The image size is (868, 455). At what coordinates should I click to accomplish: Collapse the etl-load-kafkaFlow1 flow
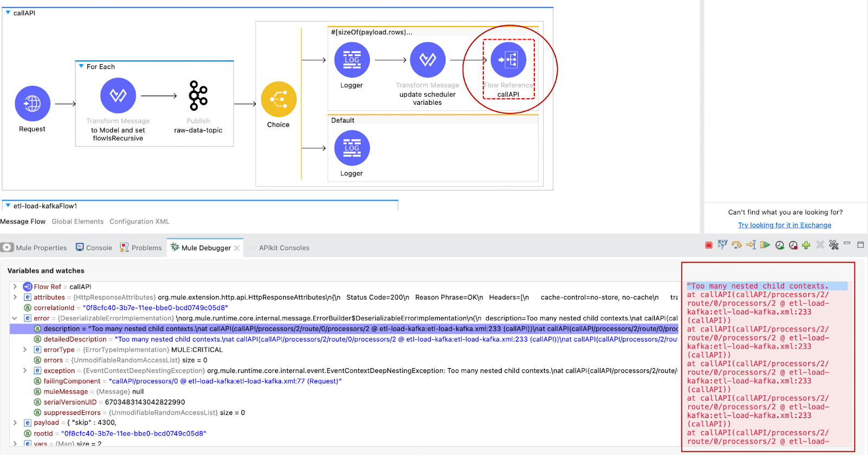[x=8, y=206]
